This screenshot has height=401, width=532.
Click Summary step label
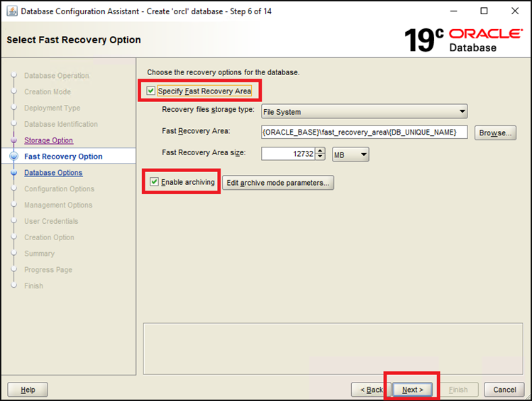point(39,254)
